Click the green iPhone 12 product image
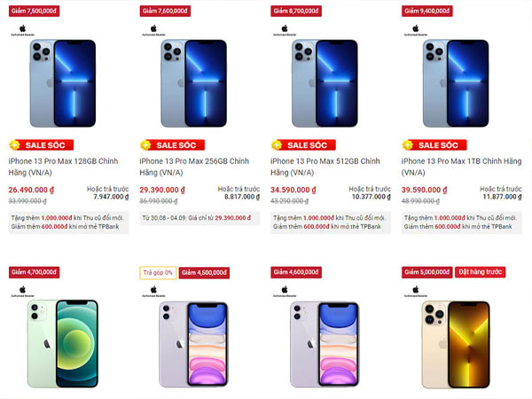This screenshot has height=399, width=532. point(63,344)
